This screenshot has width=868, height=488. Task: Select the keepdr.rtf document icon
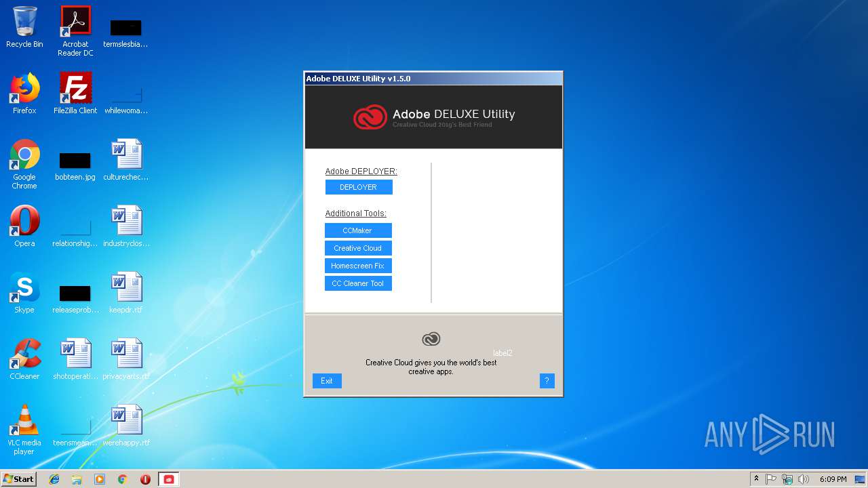coord(126,293)
